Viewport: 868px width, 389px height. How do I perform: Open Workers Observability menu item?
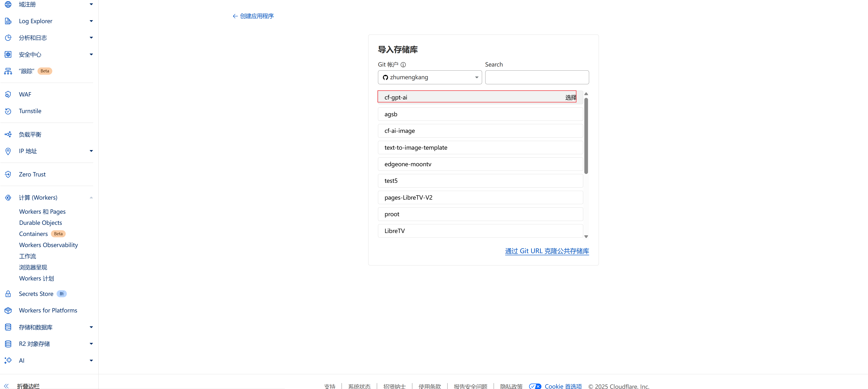48,245
